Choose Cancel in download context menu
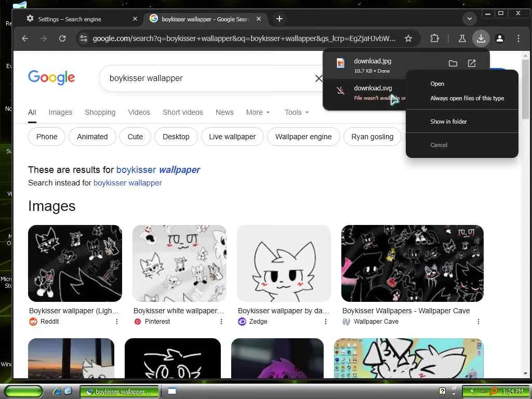 pyautogui.click(x=462, y=145)
